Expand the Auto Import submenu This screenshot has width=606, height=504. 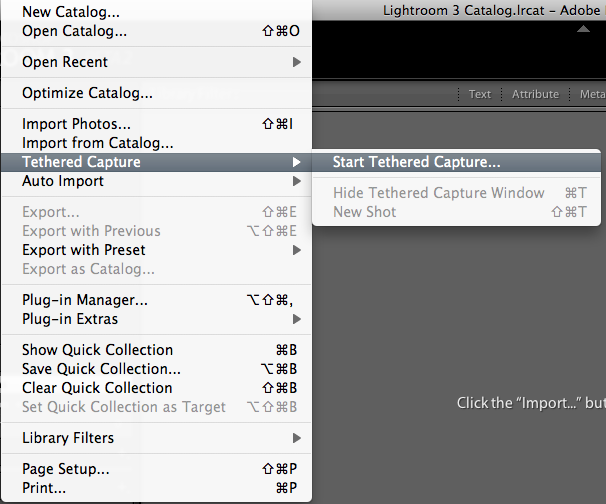click(x=63, y=181)
